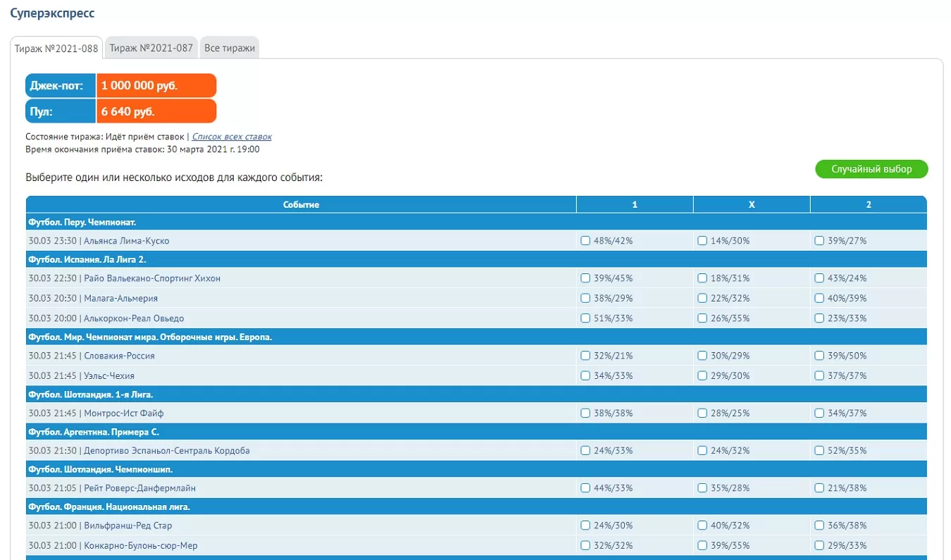Open the Все тиражи tab
The width and height of the screenshot is (951, 560).
coord(230,49)
